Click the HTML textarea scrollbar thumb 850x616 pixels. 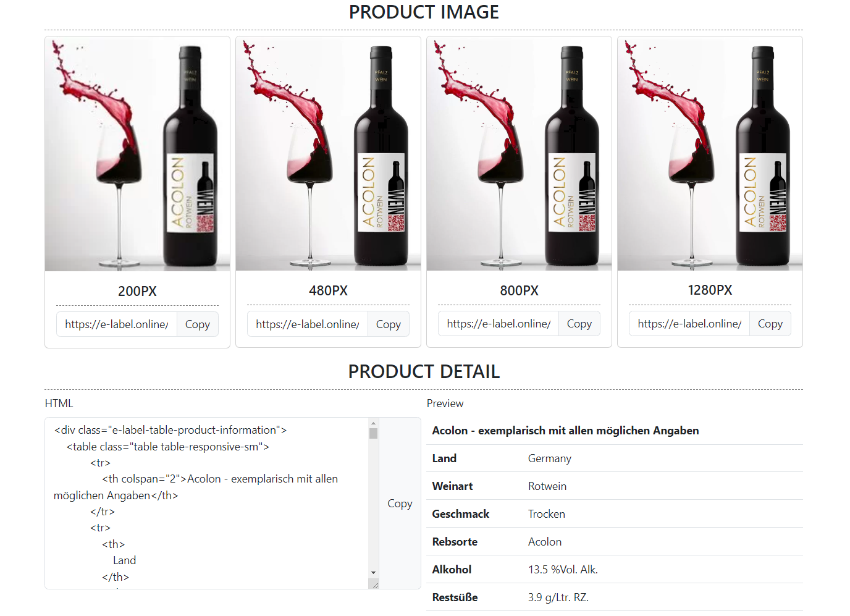tap(373, 432)
